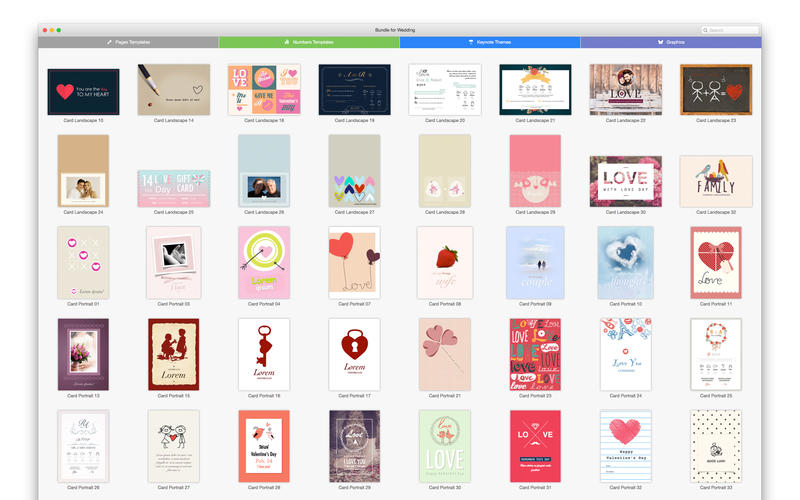Open Card Landscape 30 LOVE roses template
The width and height of the screenshot is (800, 500).
click(626, 182)
